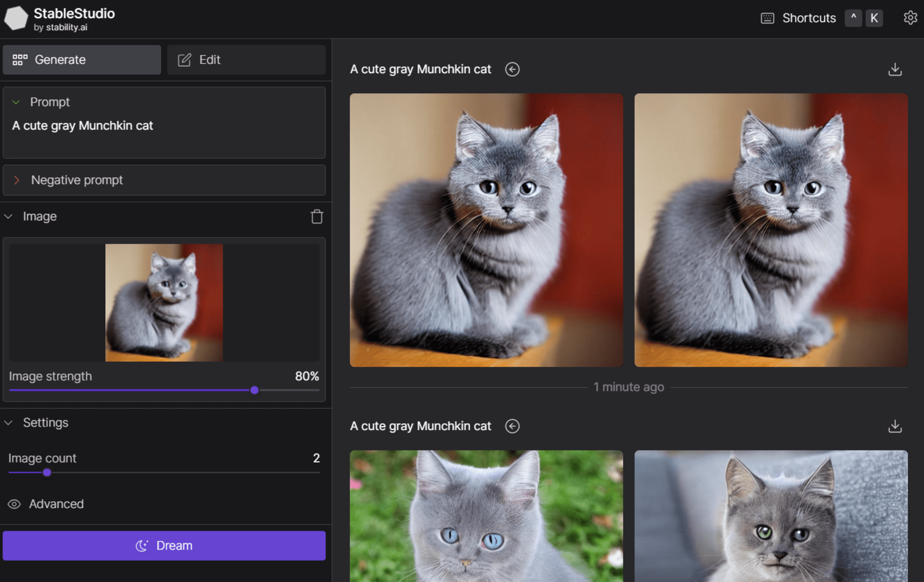Click the K shortcut key badge
Screen dimensions: 924x582
coord(874,18)
